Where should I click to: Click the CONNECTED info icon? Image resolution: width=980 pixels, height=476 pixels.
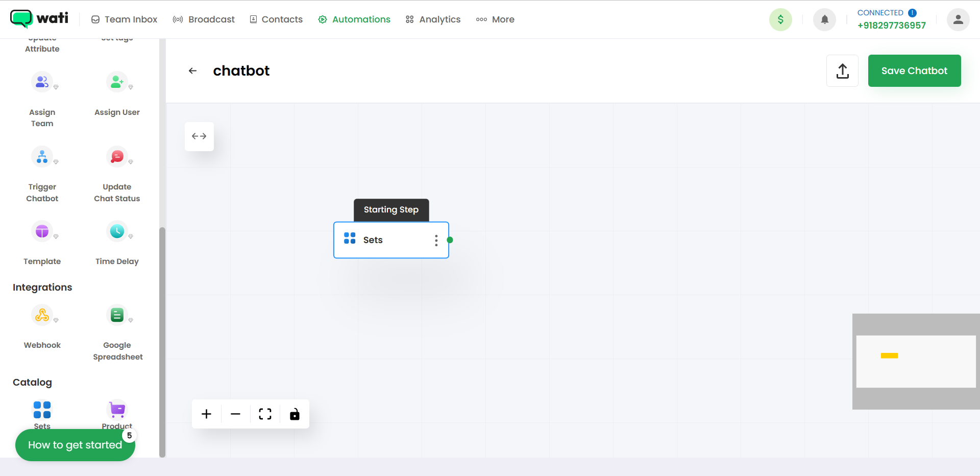pyautogui.click(x=913, y=13)
